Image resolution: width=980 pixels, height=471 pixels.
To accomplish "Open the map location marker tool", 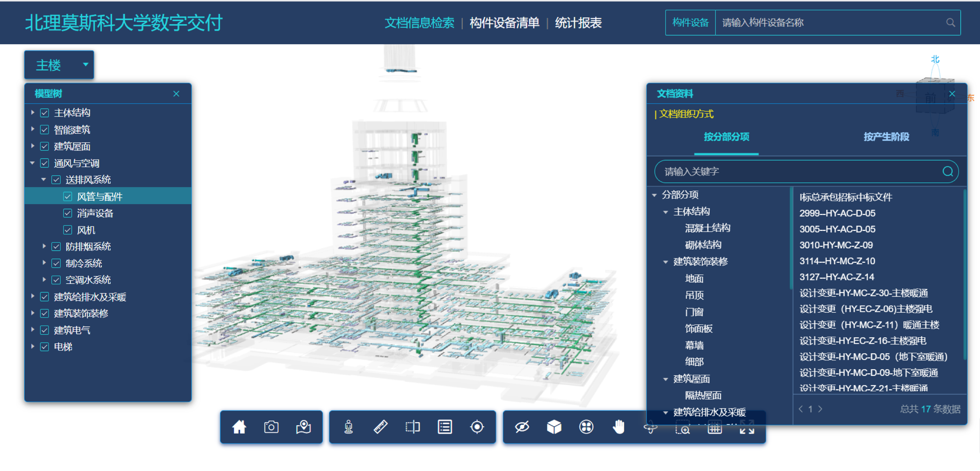I will [x=303, y=427].
